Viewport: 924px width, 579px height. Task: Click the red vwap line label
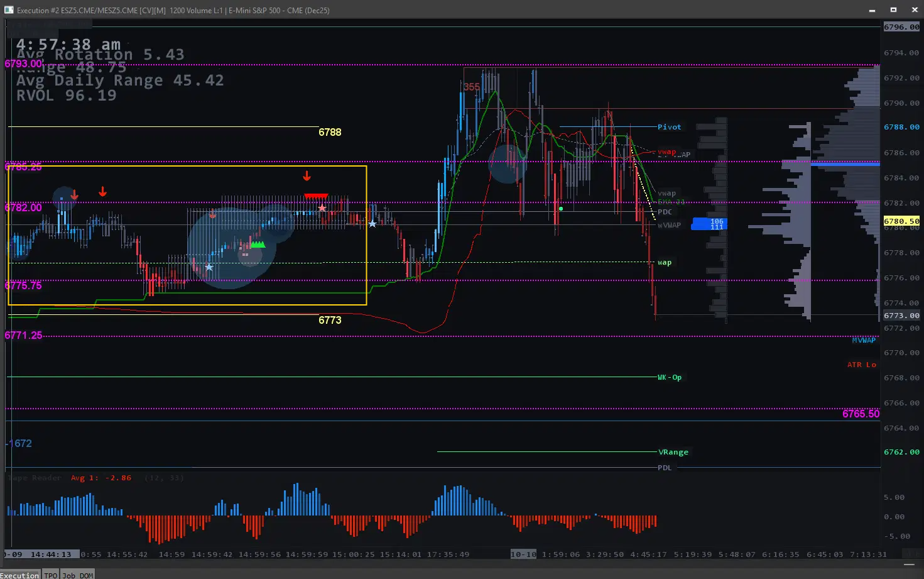tap(666, 152)
